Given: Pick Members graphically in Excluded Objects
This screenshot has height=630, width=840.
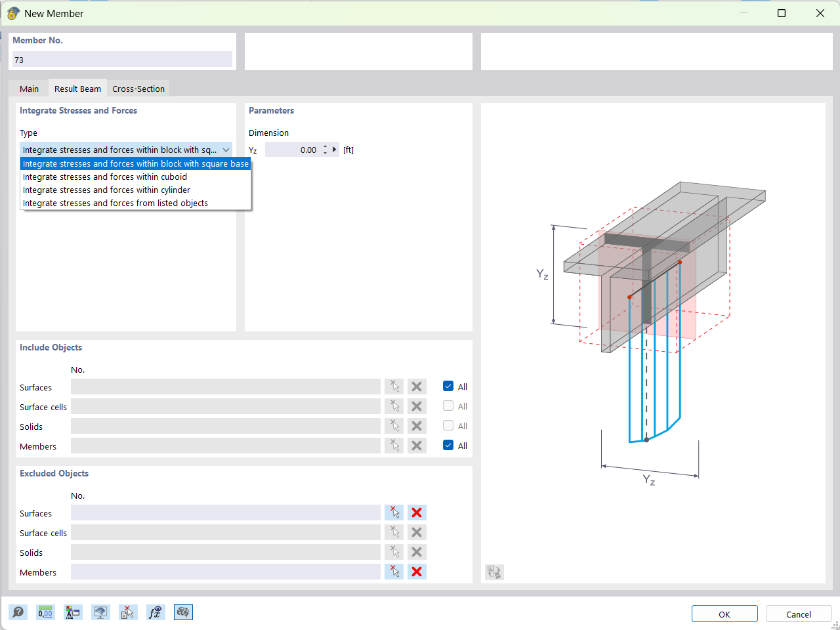Looking at the screenshot, I should coord(394,572).
